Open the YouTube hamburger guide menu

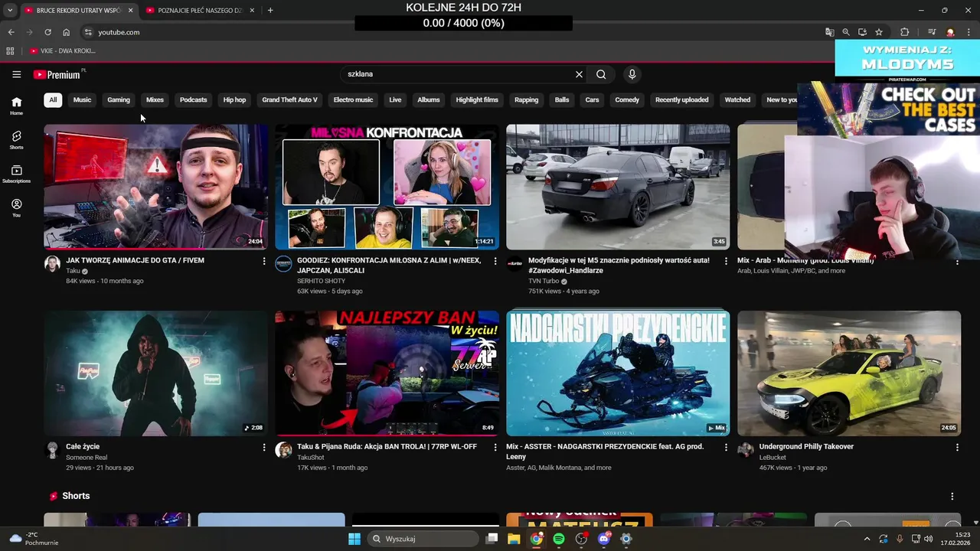pos(16,74)
